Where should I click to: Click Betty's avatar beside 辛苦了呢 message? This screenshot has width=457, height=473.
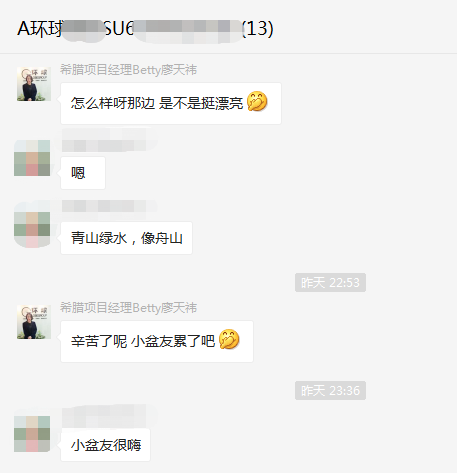34,322
